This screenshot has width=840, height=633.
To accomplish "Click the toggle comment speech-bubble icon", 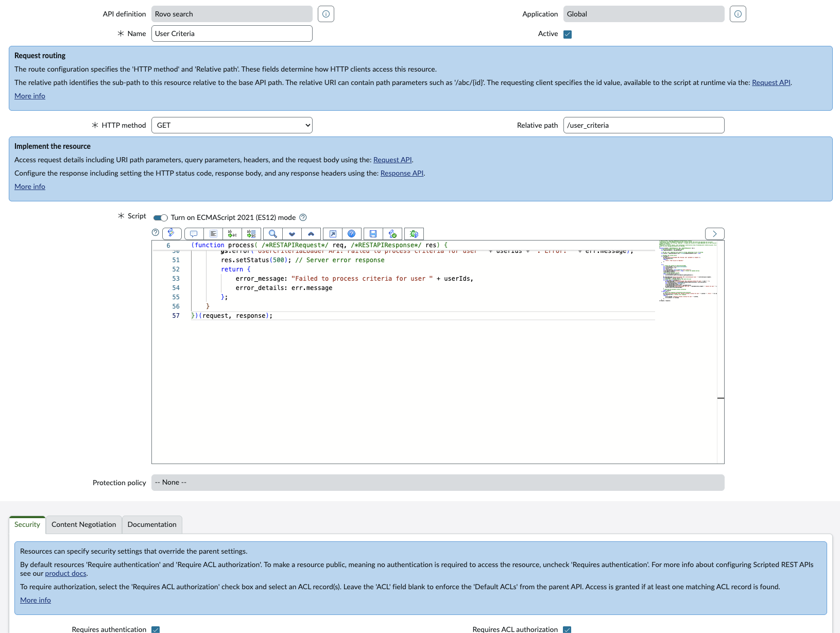I will (194, 234).
